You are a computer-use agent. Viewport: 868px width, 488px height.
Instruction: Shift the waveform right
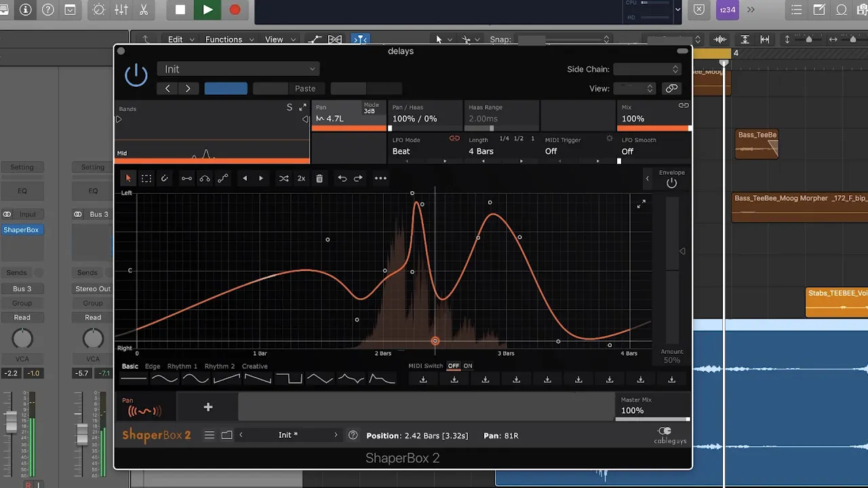tap(261, 178)
